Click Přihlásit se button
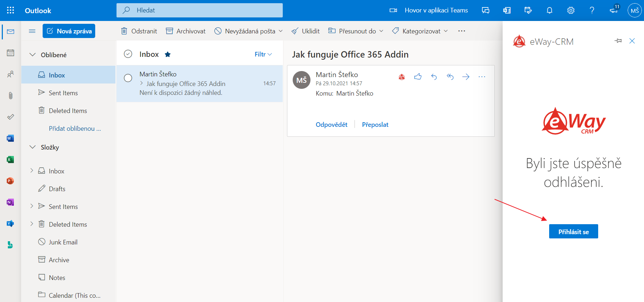This screenshot has width=644, height=302. (x=573, y=231)
